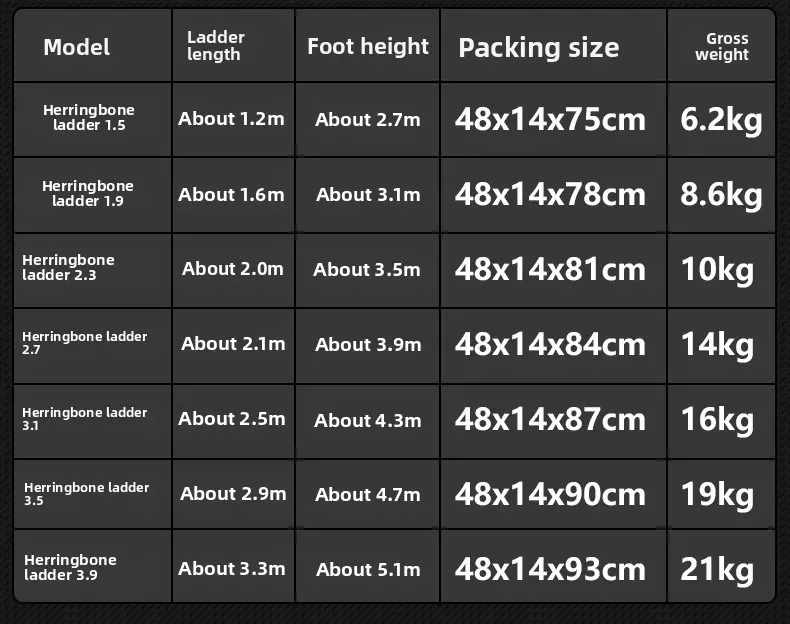Screen dimensions: 790x624
Task: Click the 48x14x90cm packing size cell
Action: tap(554, 494)
